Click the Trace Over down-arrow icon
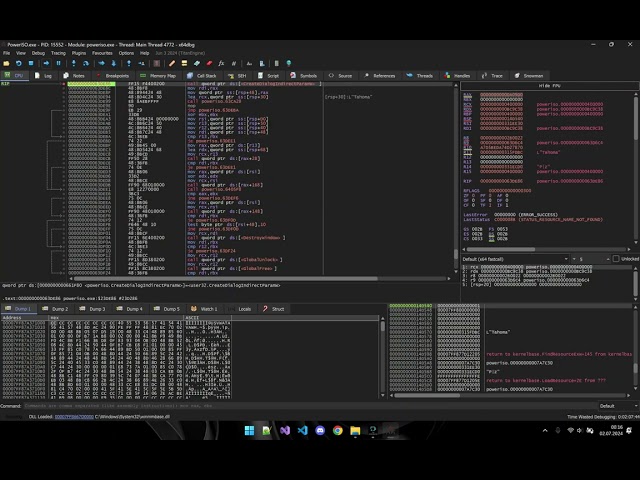 click(x=113, y=63)
